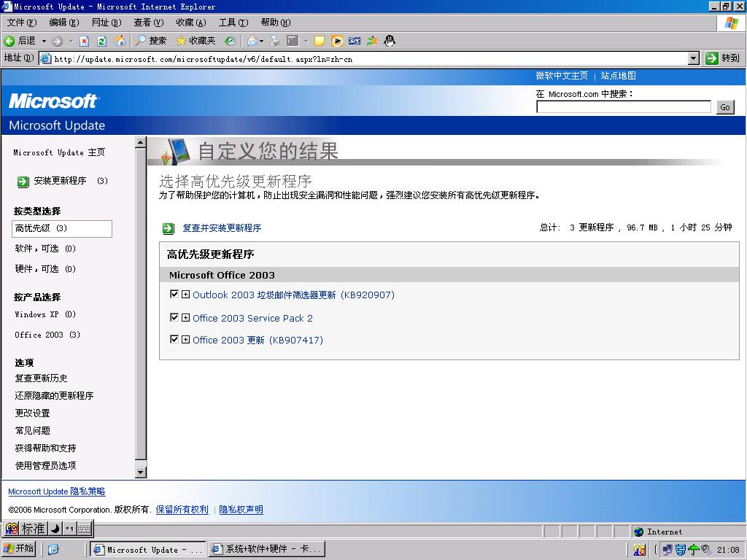Click the IME tray icon near clock
Image resolution: width=747 pixels, height=560 pixels.
(x=640, y=550)
